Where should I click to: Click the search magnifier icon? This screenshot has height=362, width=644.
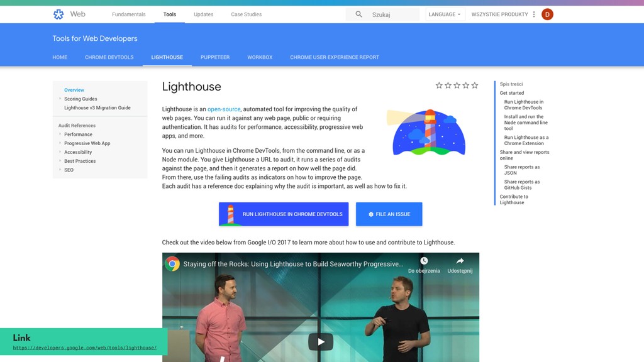click(x=358, y=14)
